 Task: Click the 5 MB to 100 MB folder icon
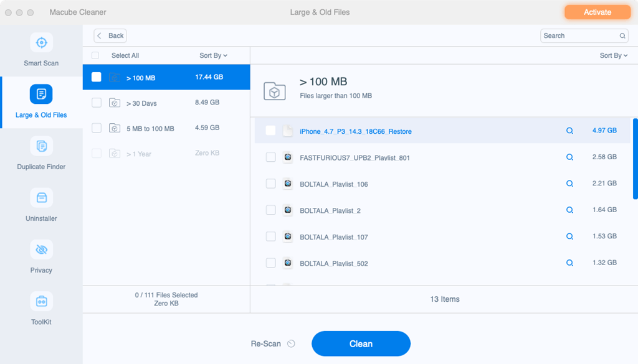(115, 128)
